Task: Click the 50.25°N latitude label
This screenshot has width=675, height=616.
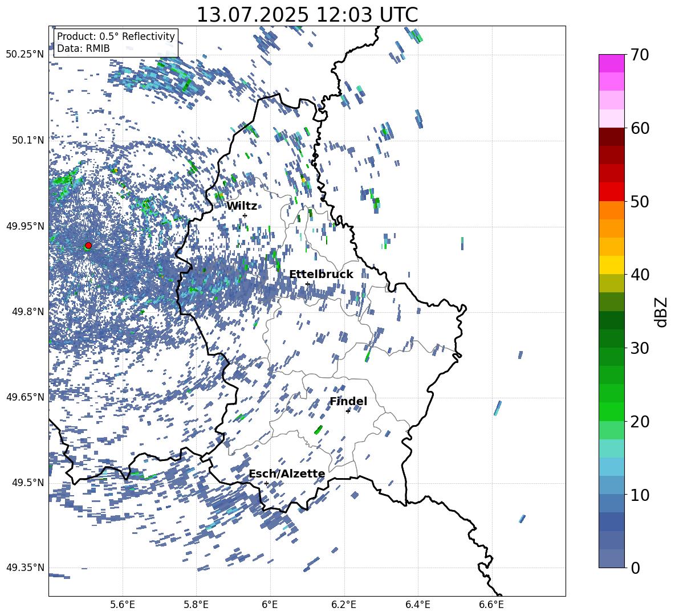Action: tap(25, 55)
